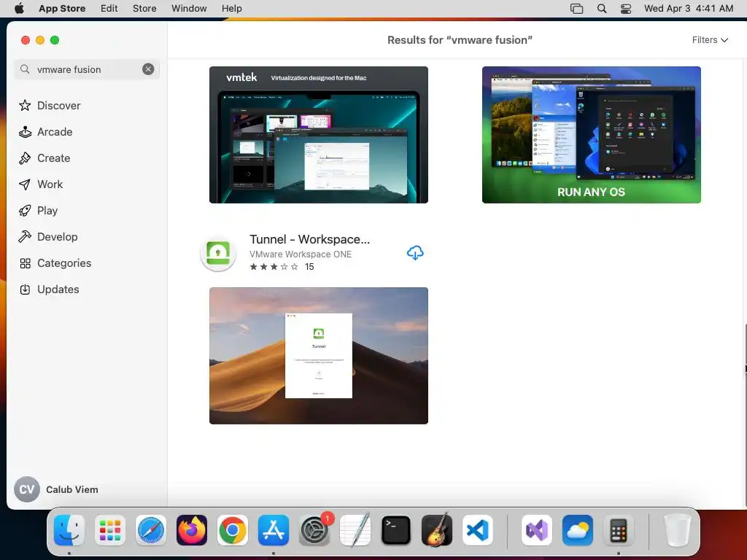Open System Settings from the Dock

(314, 530)
